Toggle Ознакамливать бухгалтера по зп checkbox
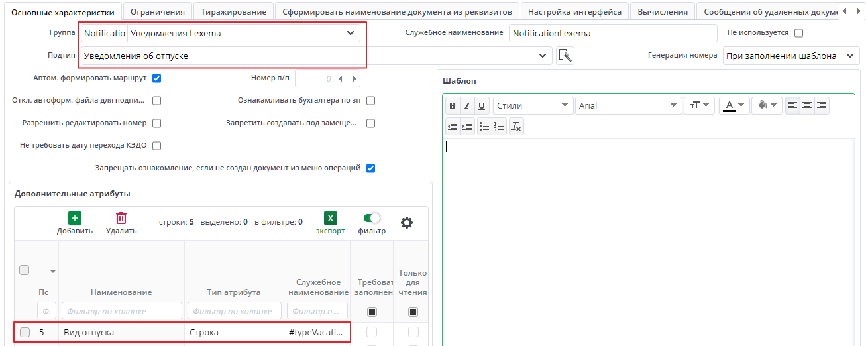The height and width of the screenshot is (346, 868). pos(371,101)
